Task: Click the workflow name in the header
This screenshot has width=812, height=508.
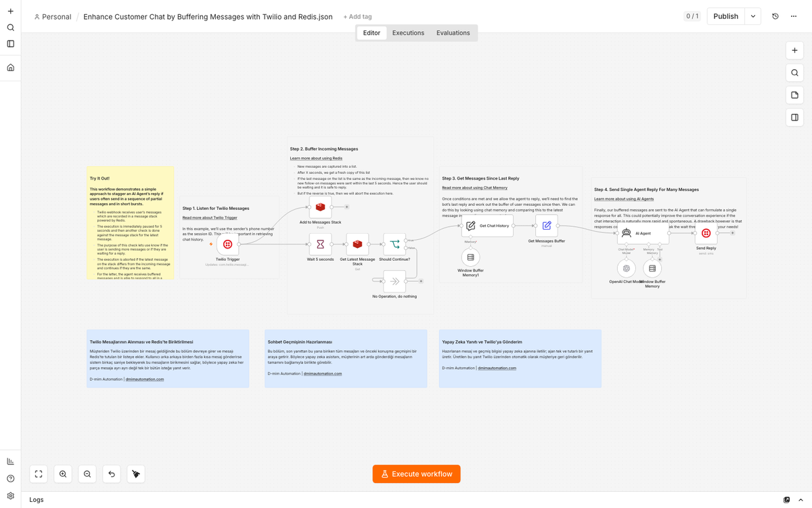Action: (208, 17)
